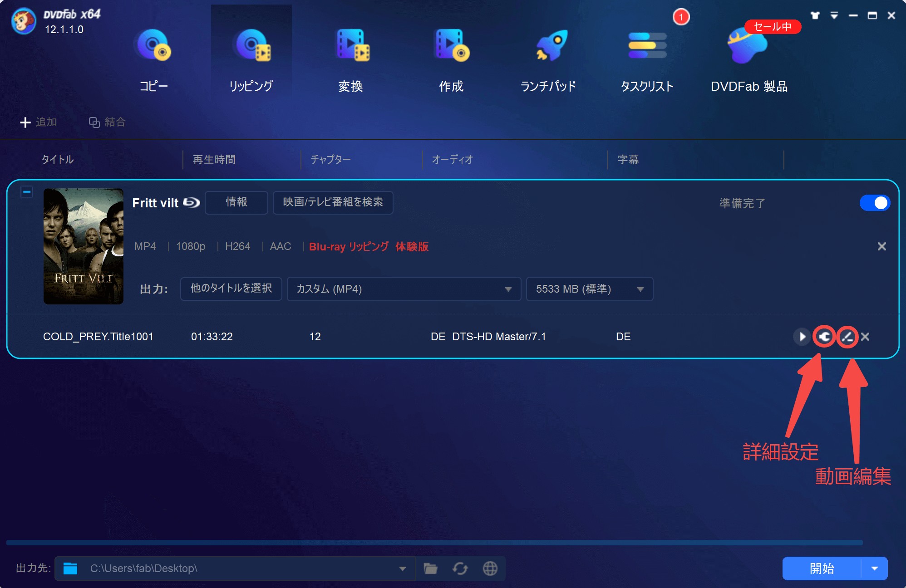The width and height of the screenshot is (906, 588).
Task: Add a source with 追加 button
Action: click(x=39, y=122)
